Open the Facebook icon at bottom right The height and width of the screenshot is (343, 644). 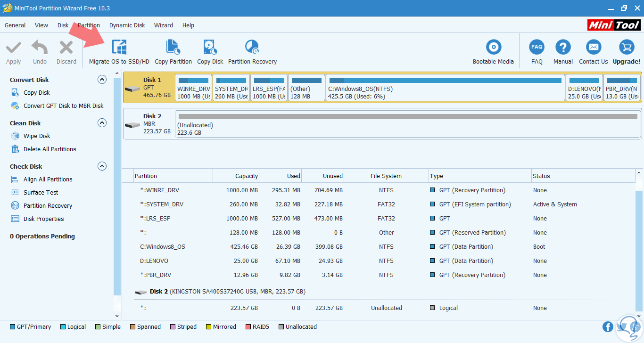(x=608, y=327)
